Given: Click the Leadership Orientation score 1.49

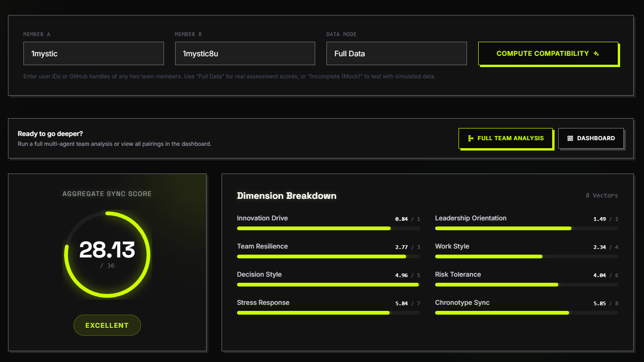Looking at the screenshot, I should pyautogui.click(x=600, y=219).
